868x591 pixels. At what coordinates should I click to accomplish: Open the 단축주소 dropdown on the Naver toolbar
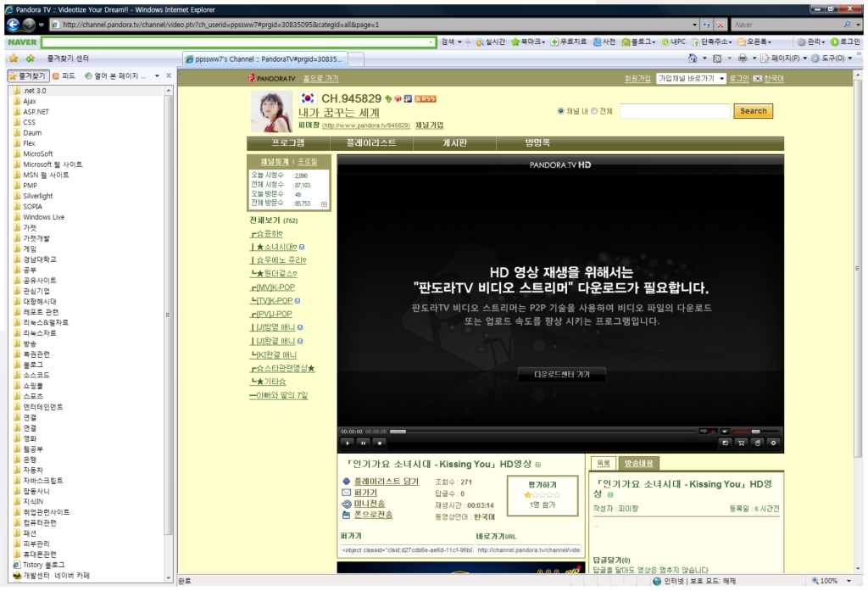point(731,42)
